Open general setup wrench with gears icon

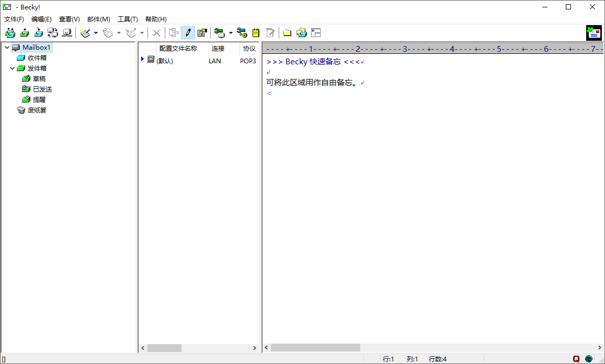(x=242, y=33)
